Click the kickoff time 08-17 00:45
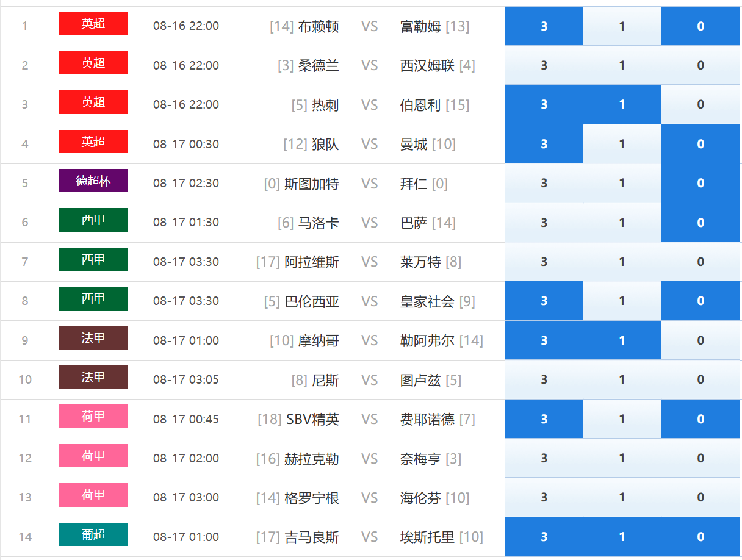Screen dimensions: 742x560 pos(186,419)
